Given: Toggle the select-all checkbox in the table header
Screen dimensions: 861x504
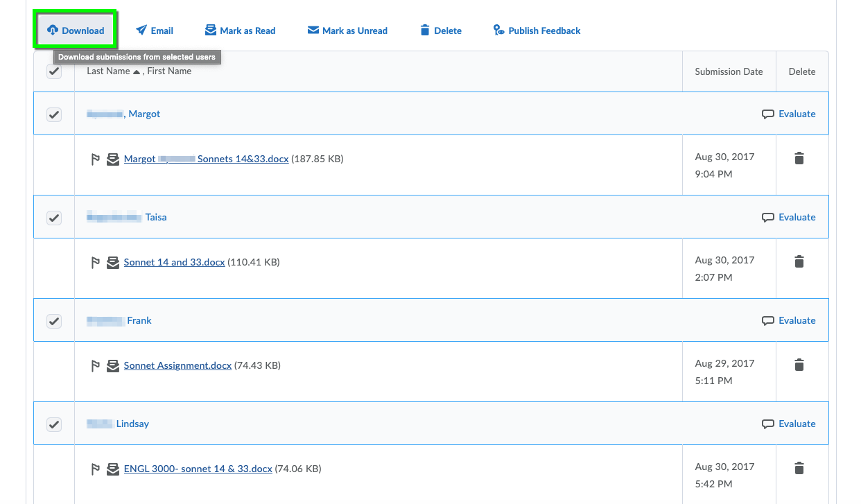Looking at the screenshot, I should pyautogui.click(x=54, y=71).
